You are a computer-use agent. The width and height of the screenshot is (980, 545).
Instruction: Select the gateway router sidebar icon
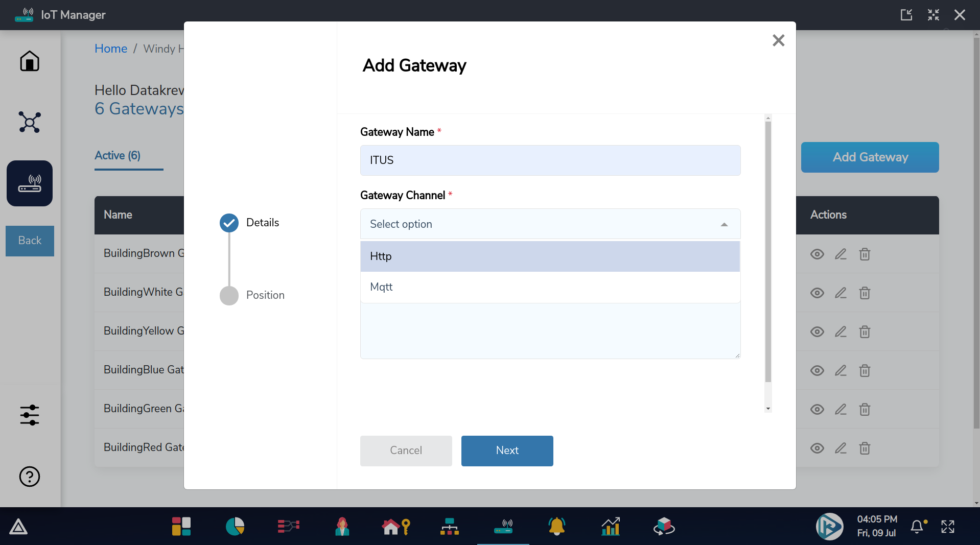[x=30, y=183]
